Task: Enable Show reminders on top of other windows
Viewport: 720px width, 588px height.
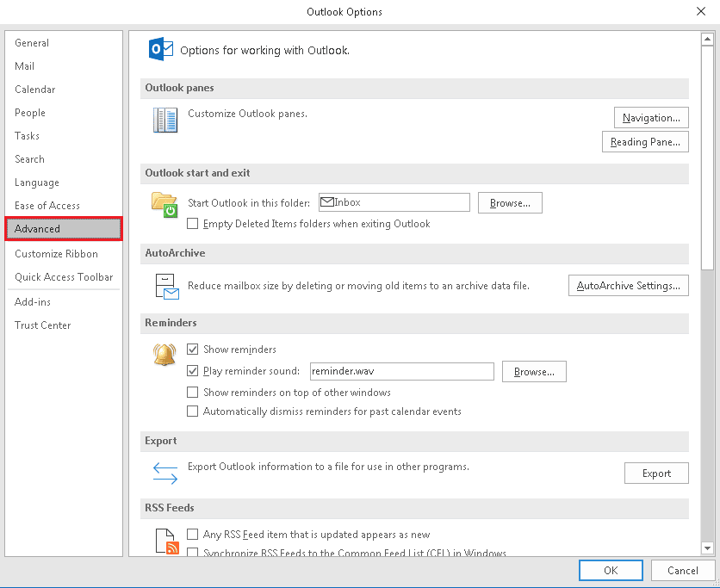Action: click(192, 393)
